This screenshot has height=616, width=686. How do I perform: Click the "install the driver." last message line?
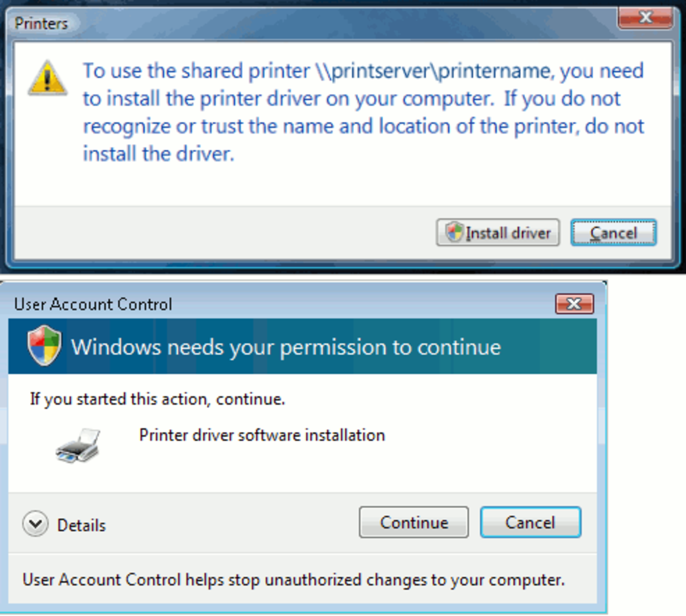[x=159, y=154]
